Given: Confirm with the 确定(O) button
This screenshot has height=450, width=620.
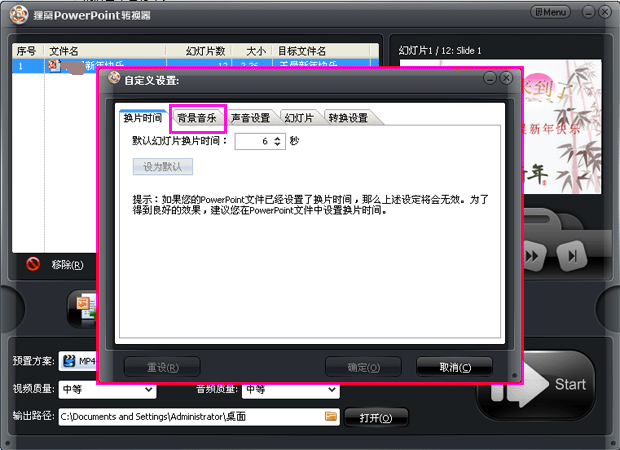Looking at the screenshot, I should pyautogui.click(x=363, y=367).
